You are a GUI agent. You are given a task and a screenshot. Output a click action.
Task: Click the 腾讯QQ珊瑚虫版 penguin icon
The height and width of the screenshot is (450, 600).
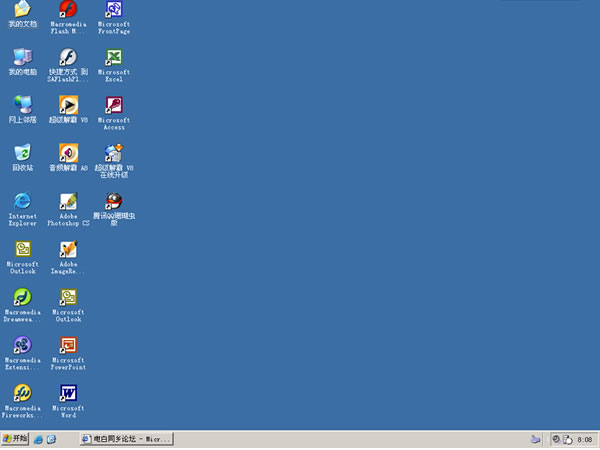click(114, 201)
